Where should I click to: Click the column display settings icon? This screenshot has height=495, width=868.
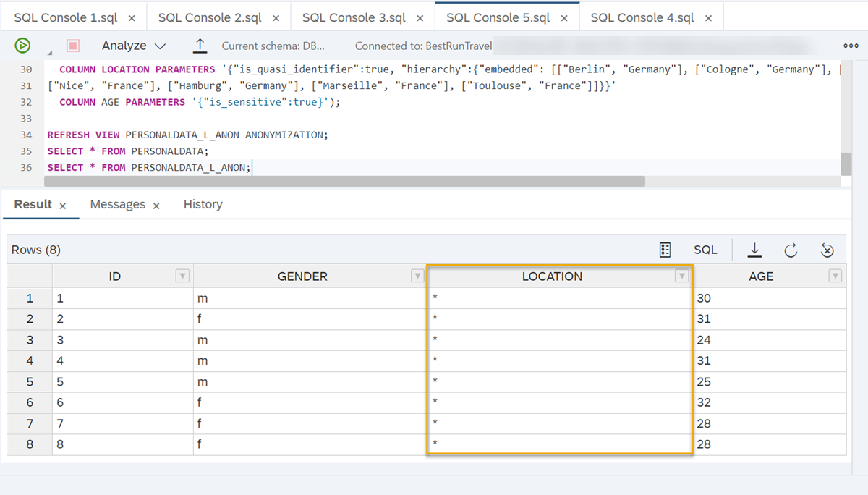(x=665, y=250)
